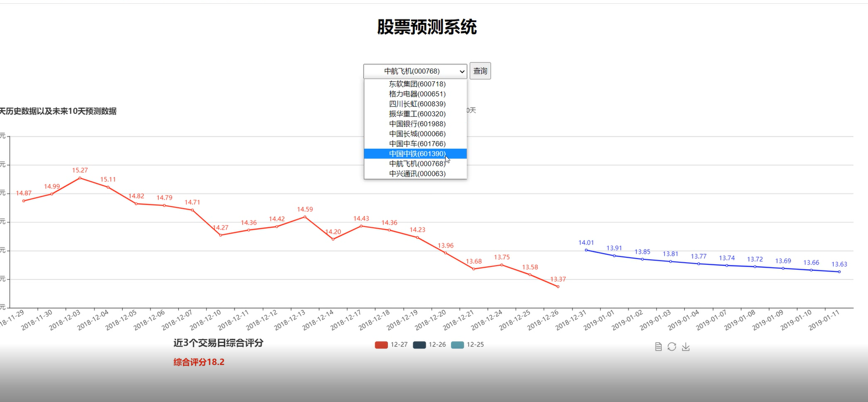
Task: Click the 查询 query button
Action: (480, 71)
